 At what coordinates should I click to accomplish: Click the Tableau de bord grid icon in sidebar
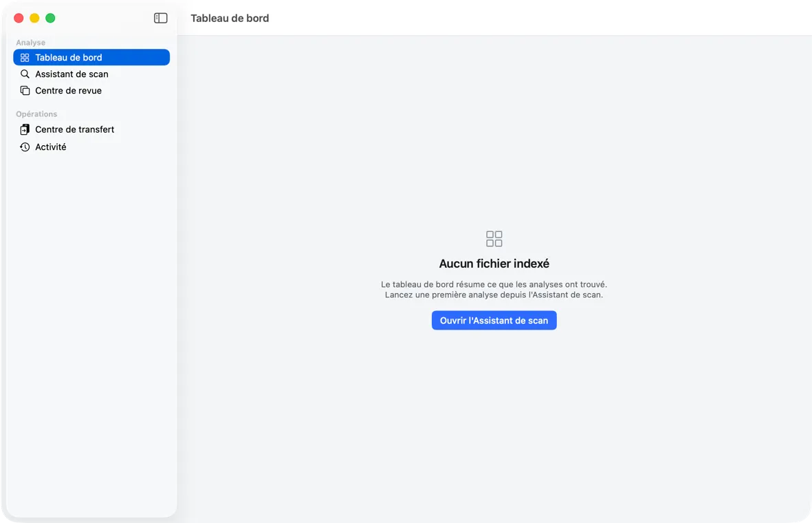click(x=25, y=58)
